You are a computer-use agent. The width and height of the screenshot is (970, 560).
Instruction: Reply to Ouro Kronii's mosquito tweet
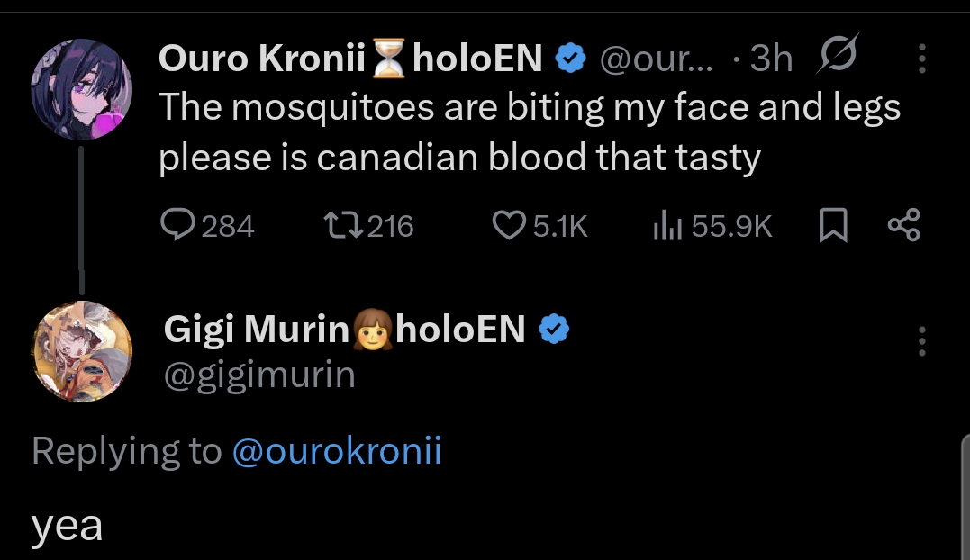click(178, 225)
